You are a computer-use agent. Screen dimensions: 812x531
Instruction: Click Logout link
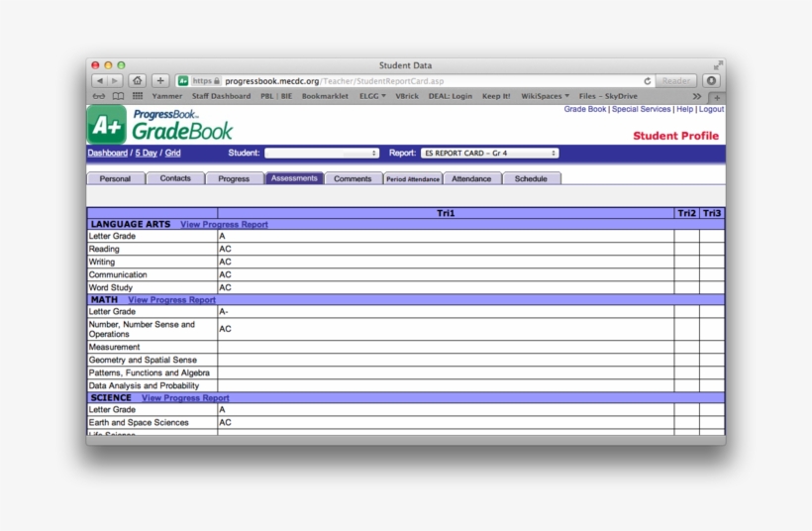tap(712, 109)
